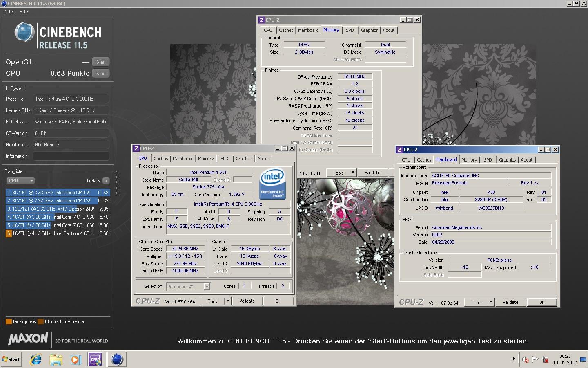Click the Details arrow button in Rangliste

[x=106, y=181]
